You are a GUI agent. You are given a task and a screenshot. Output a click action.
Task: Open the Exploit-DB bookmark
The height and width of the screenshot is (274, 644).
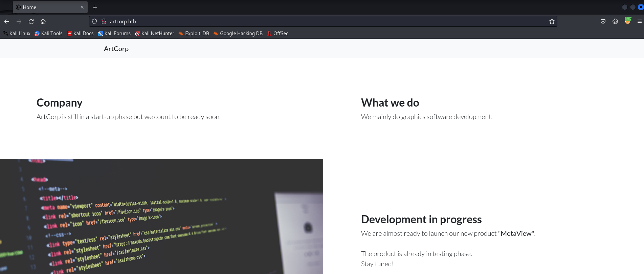point(194,33)
